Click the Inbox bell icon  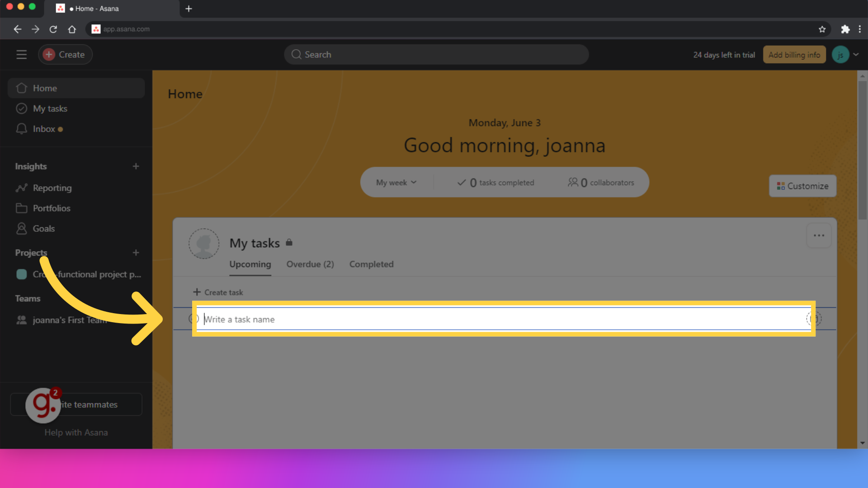coord(21,129)
